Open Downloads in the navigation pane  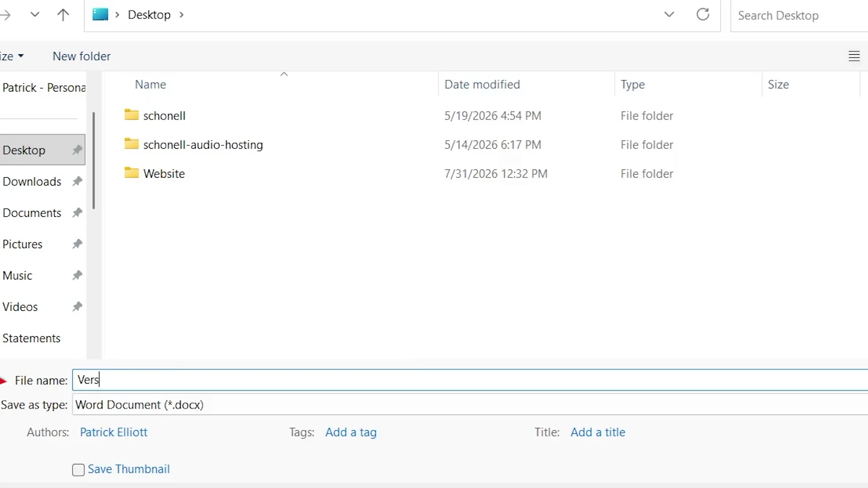(32, 181)
